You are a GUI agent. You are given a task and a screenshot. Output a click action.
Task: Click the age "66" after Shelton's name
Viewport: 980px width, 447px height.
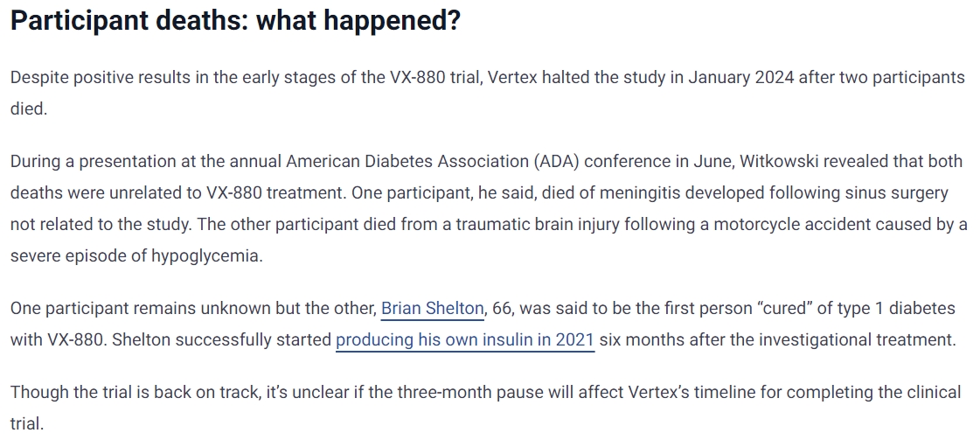pos(501,309)
